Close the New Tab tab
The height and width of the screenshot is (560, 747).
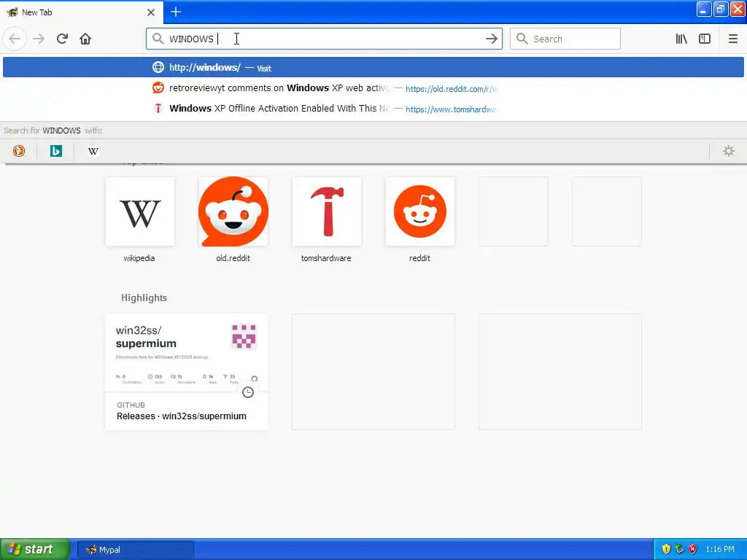pos(150,12)
